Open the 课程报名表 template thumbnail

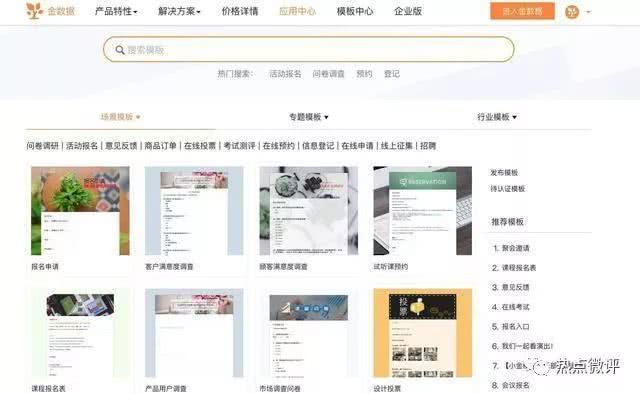[80, 333]
